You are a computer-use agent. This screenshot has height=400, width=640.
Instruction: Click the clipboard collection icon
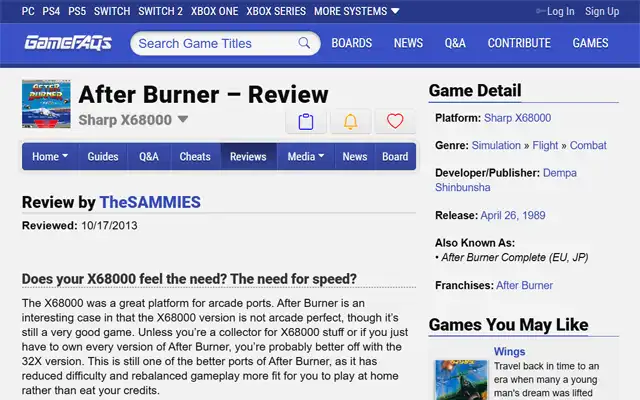pos(306,121)
